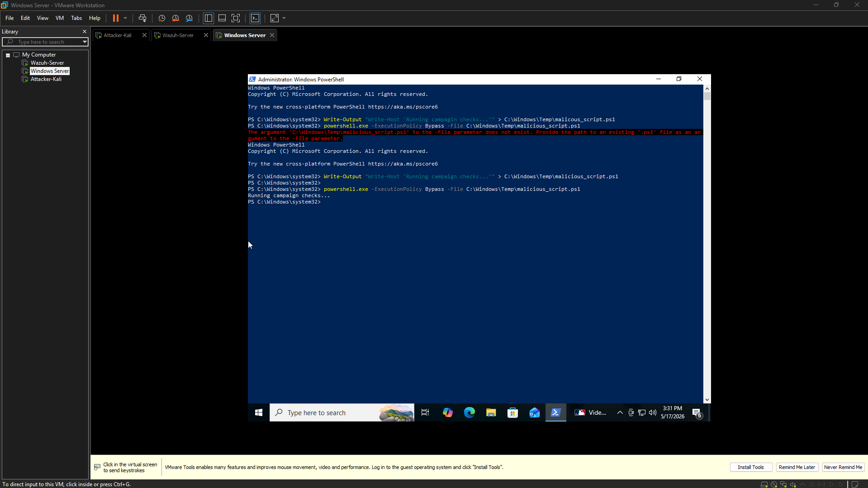The image size is (868, 488).
Task: Pause the virtual machine with the orange button
Action: pyautogui.click(x=116, y=18)
